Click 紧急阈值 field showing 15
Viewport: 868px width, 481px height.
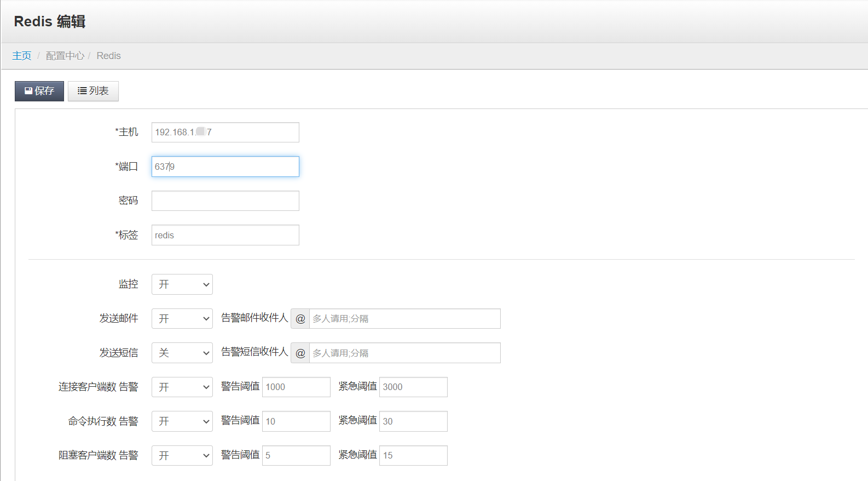click(x=413, y=455)
